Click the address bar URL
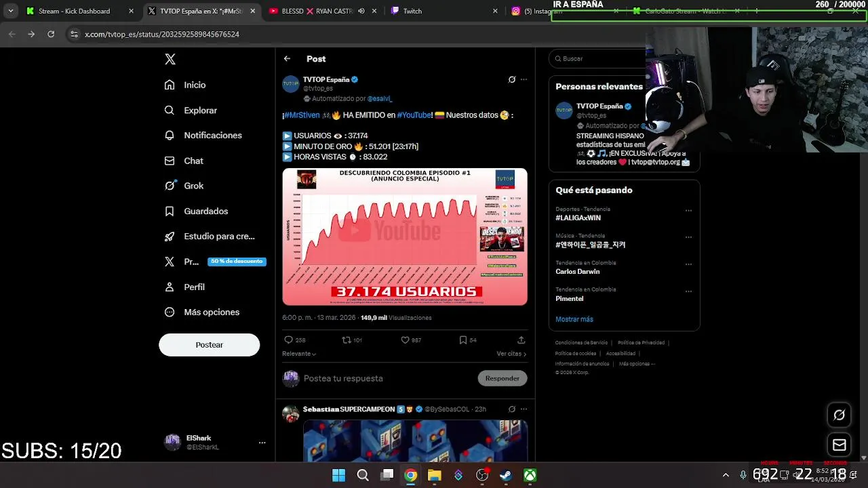Image resolution: width=868 pixels, height=488 pixels. click(x=162, y=34)
